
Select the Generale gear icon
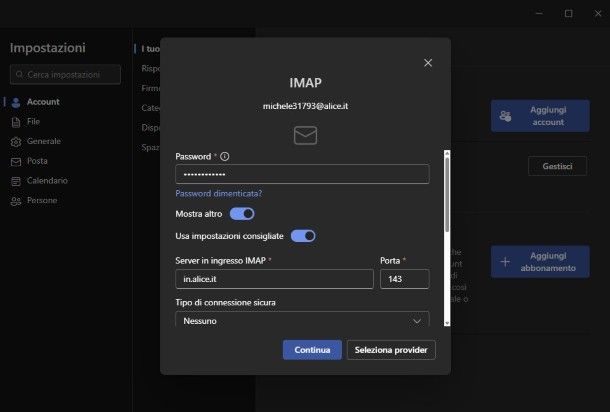click(x=15, y=142)
